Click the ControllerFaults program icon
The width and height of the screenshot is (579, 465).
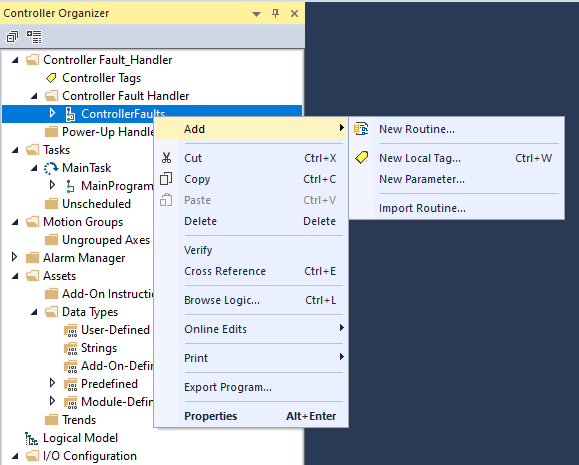[x=70, y=114]
